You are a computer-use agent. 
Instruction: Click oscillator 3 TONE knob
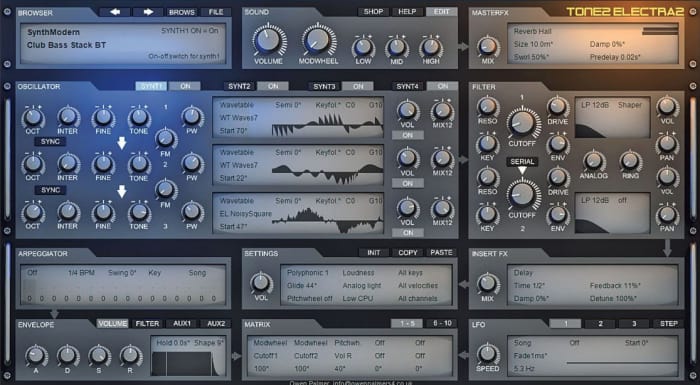point(139,213)
